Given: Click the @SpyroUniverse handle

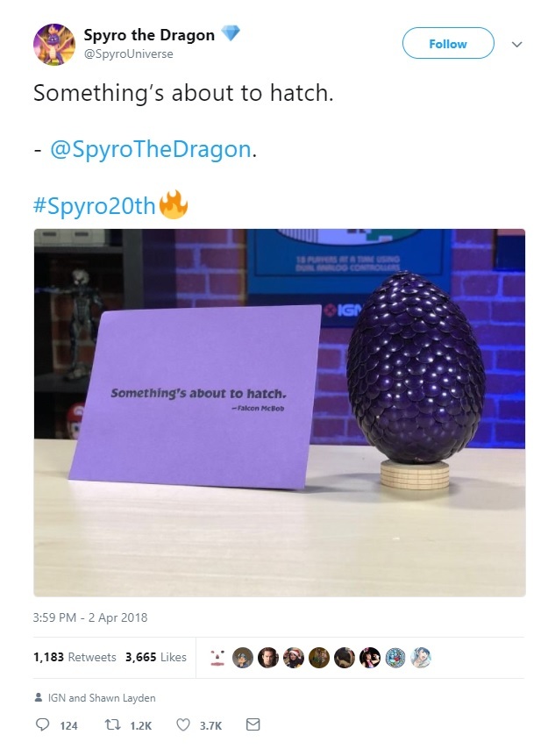Looking at the screenshot, I should [128, 54].
